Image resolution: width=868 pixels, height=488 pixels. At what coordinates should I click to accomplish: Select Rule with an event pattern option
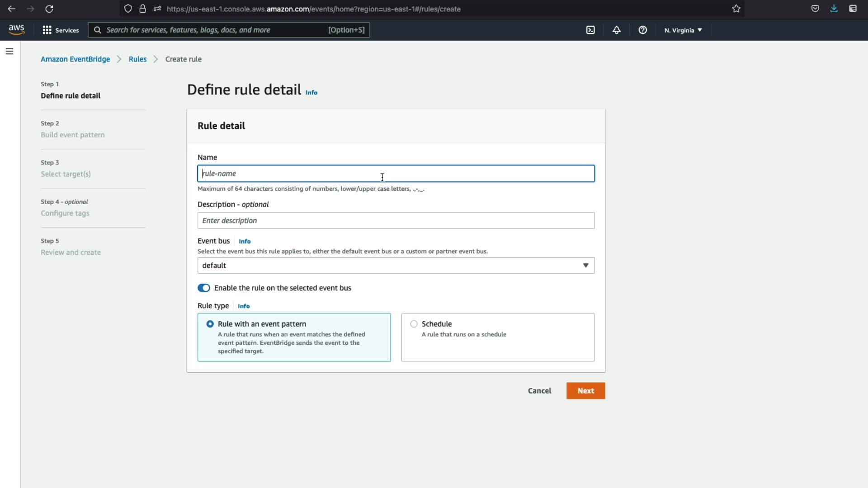[210, 324]
